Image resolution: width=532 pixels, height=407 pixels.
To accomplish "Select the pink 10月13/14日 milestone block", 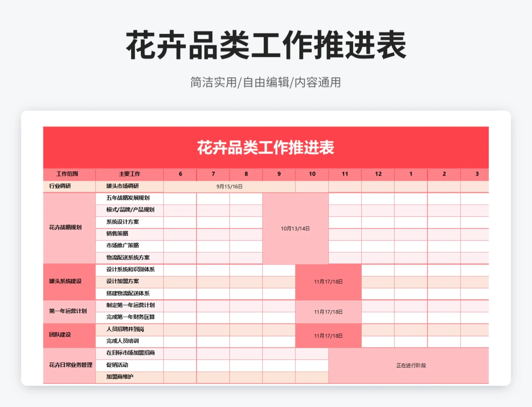I will [x=296, y=229].
